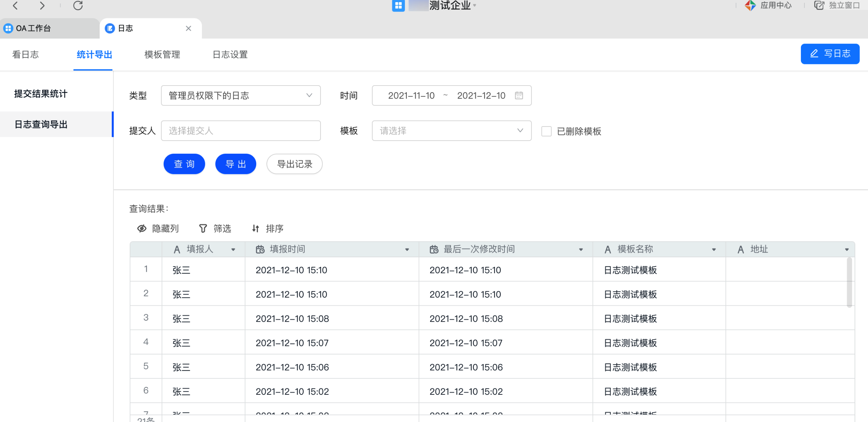Open the 最后一次修改时间 column dropdown arrow
This screenshot has width=868, height=422.
click(x=581, y=250)
